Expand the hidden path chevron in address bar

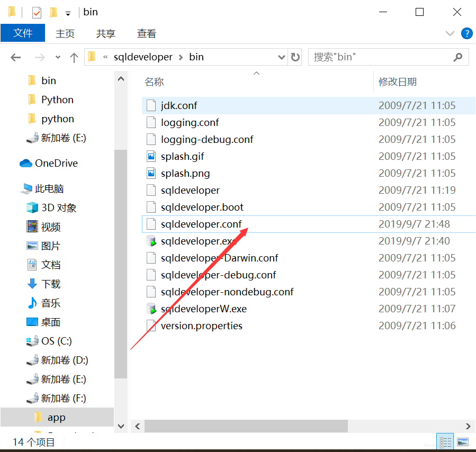105,57
